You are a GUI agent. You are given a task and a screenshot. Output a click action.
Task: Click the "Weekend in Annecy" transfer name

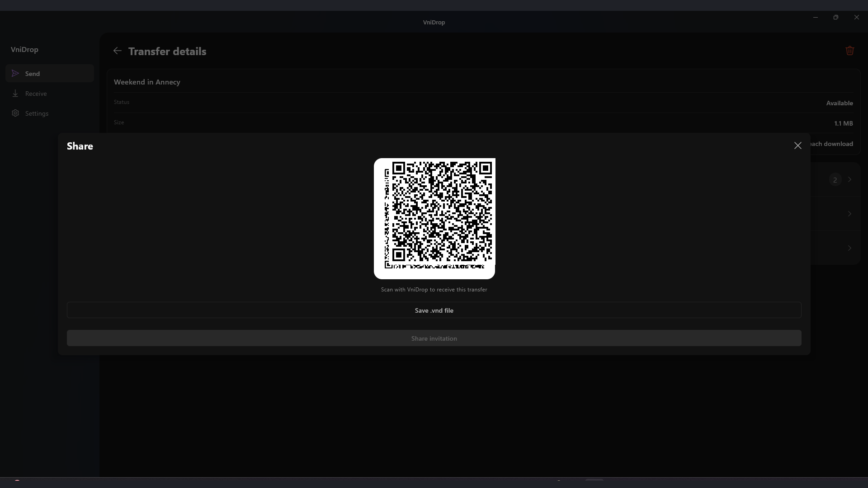[147, 82]
